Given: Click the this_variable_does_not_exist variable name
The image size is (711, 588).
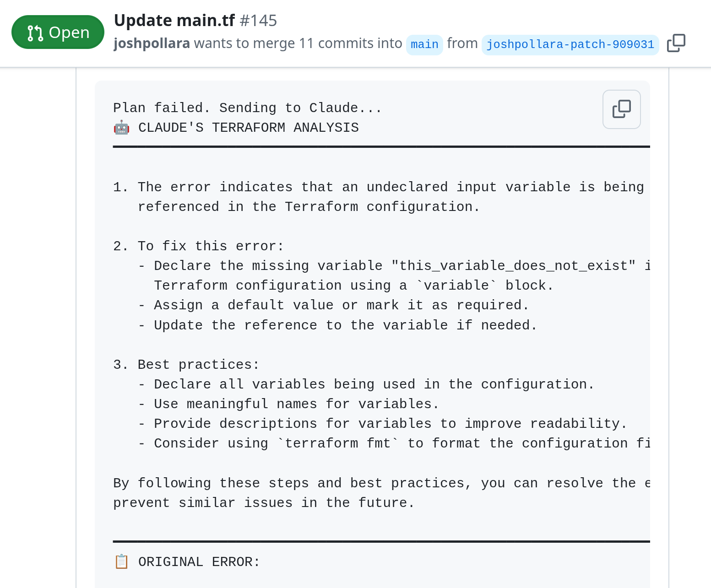Looking at the screenshot, I should pos(513,266).
